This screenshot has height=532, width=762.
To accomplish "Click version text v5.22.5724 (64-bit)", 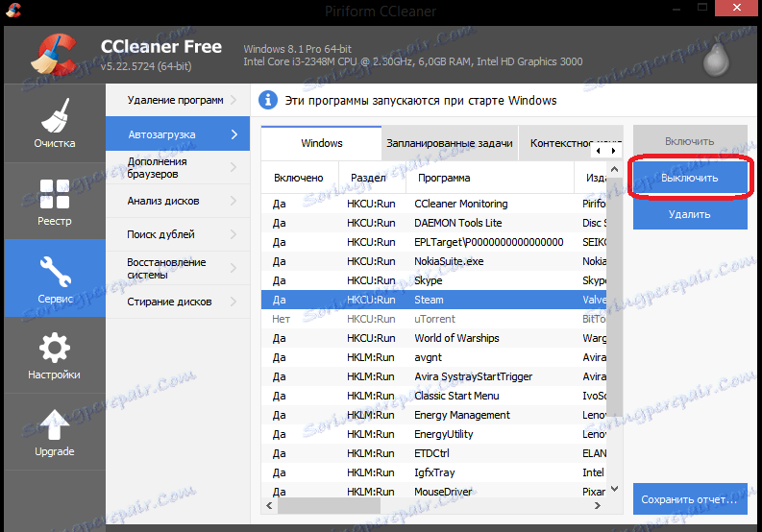I will click(146, 66).
